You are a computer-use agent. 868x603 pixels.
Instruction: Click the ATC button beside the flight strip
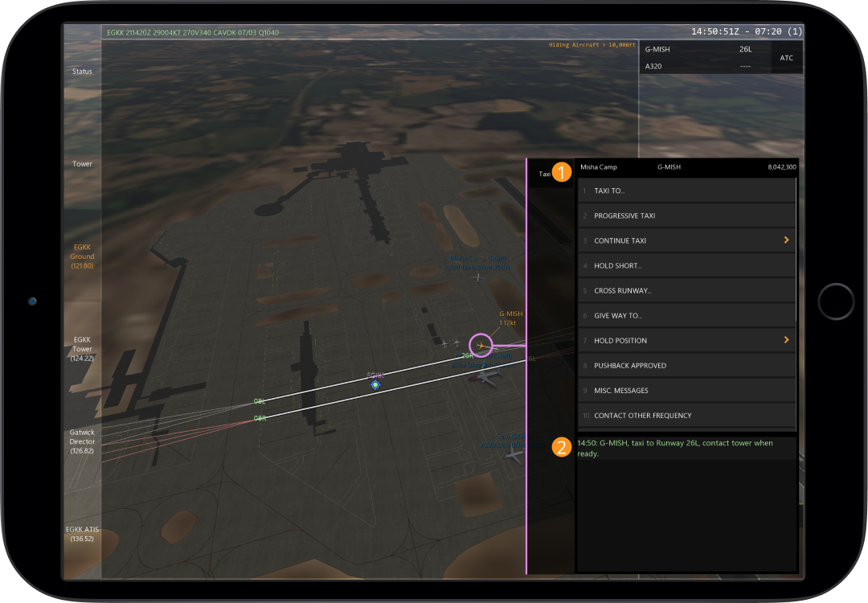(786, 58)
